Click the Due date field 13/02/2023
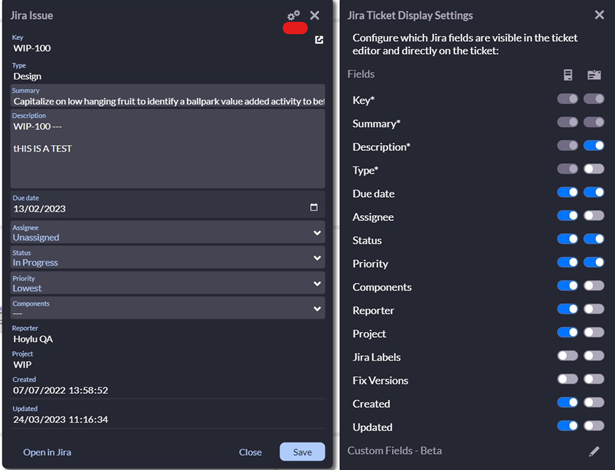615x470 pixels. point(167,204)
